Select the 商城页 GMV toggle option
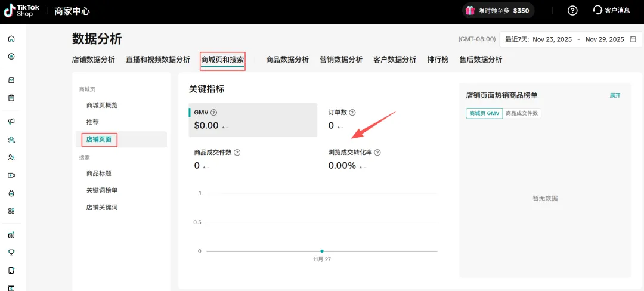Image resolution: width=644 pixels, height=291 pixels. pyautogui.click(x=484, y=113)
